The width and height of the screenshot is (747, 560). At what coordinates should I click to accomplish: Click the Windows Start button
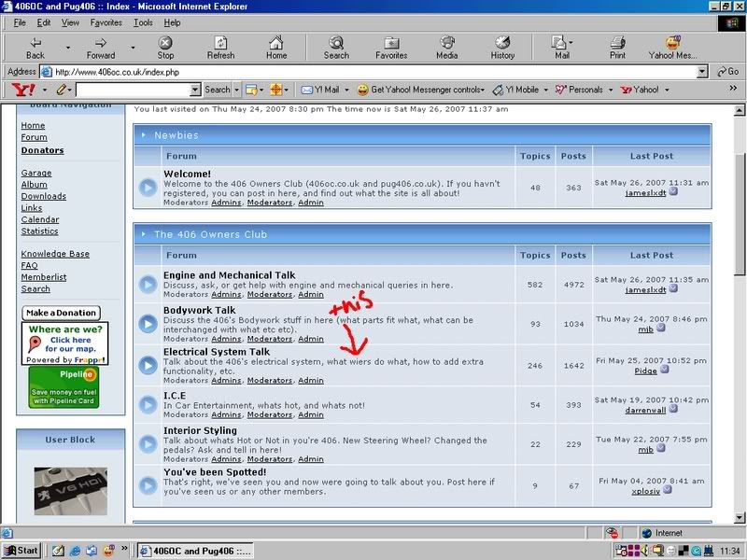[x=21, y=551]
